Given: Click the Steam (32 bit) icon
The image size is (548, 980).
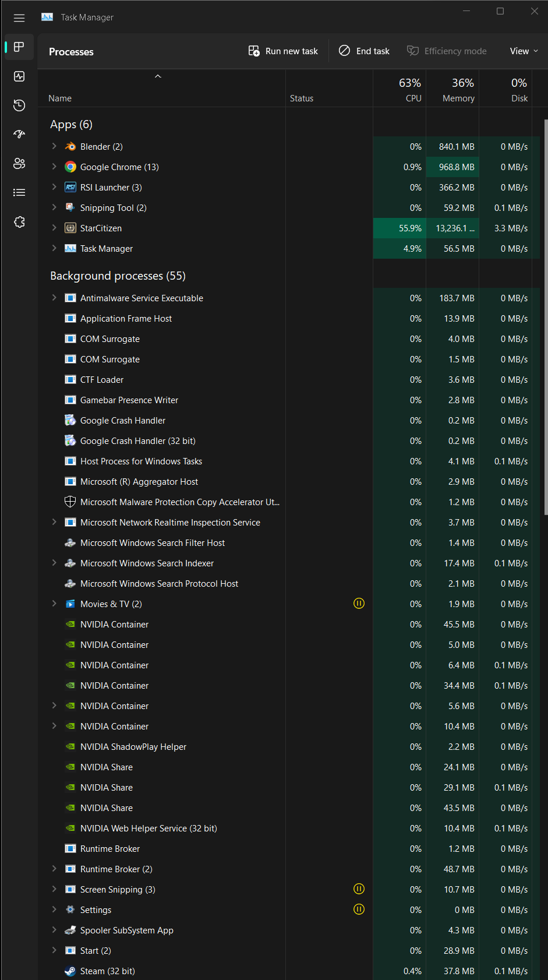Looking at the screenshot, I should click(x=70, y=971).
